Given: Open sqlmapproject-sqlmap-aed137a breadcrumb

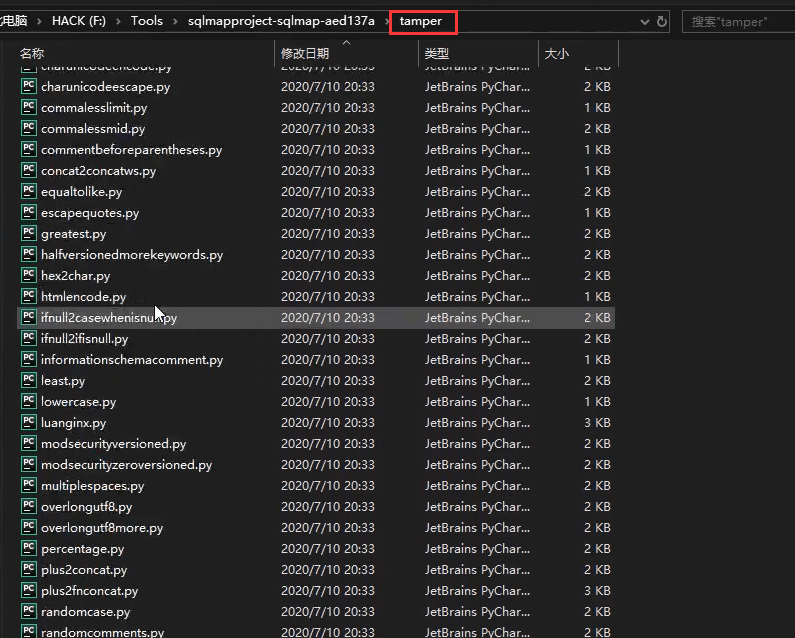Looking at the screenshot, I should 281,21.
